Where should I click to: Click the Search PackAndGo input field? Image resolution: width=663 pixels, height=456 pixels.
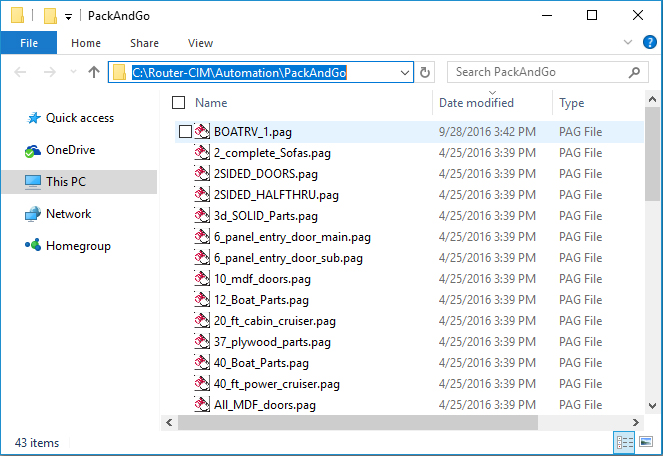tap(535, 72)
